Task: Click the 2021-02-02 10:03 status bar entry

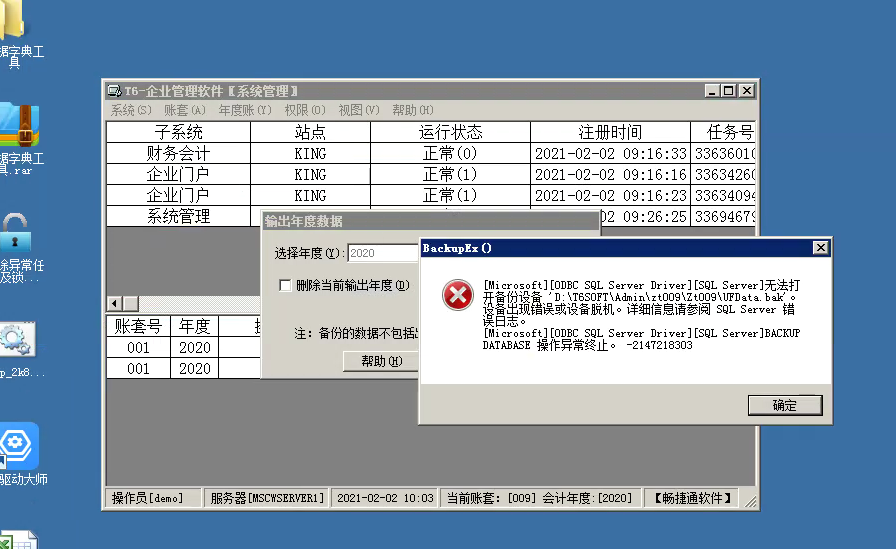Action: click(385, 498)
